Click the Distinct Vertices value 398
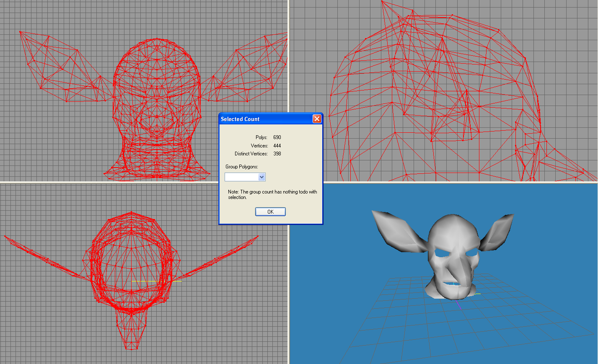Viewport: 598px width, 364px height. (x=277, y=154)
